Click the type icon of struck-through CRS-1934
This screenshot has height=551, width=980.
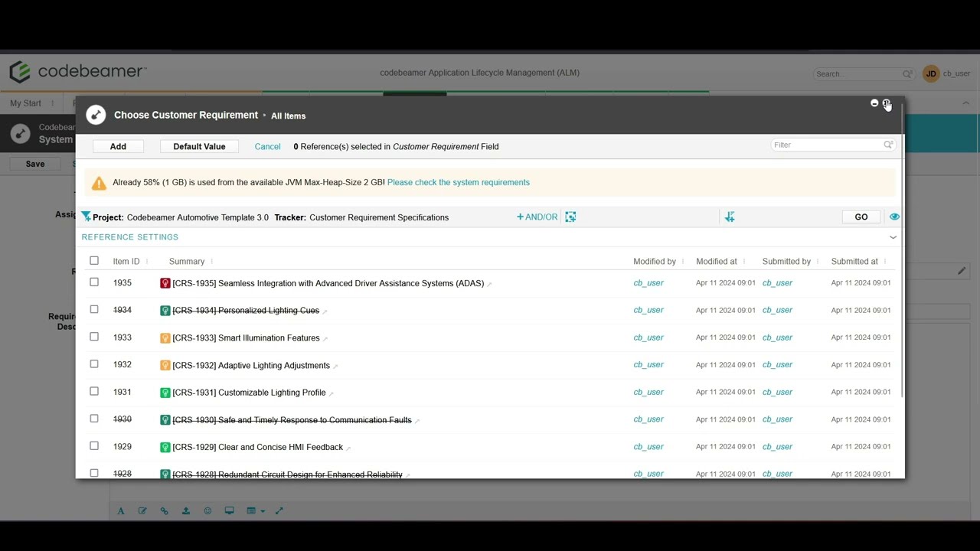coord(165,311)
